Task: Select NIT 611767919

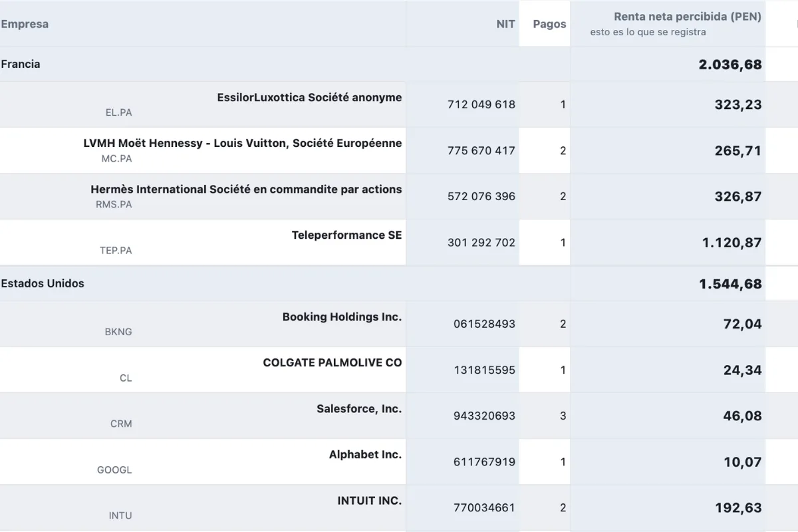Action: [x=485, y=462]
